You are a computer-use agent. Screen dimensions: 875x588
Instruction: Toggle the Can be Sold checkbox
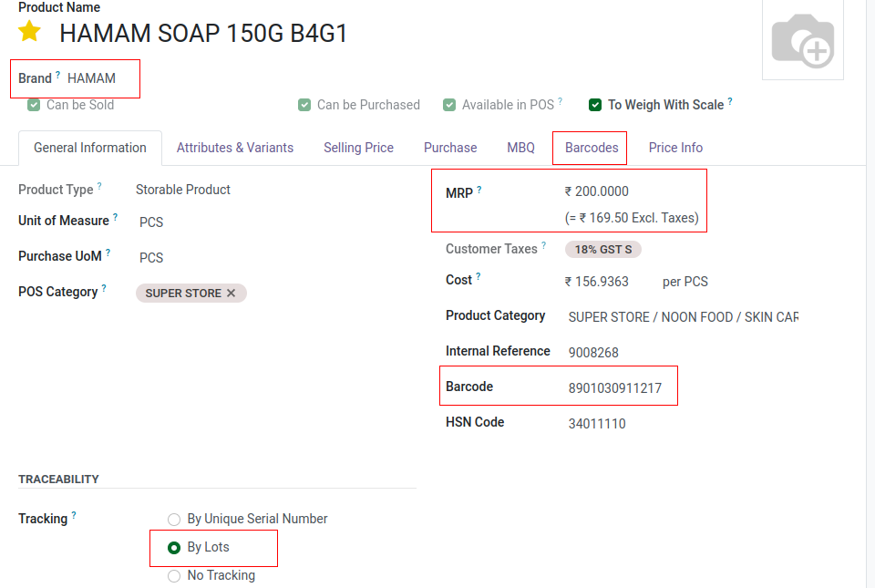point(34,105)
